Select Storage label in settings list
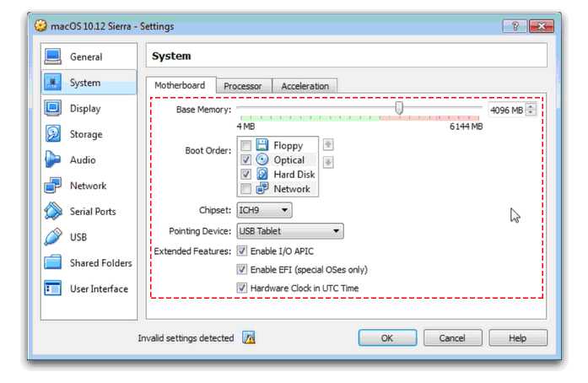 coord(86,134)
